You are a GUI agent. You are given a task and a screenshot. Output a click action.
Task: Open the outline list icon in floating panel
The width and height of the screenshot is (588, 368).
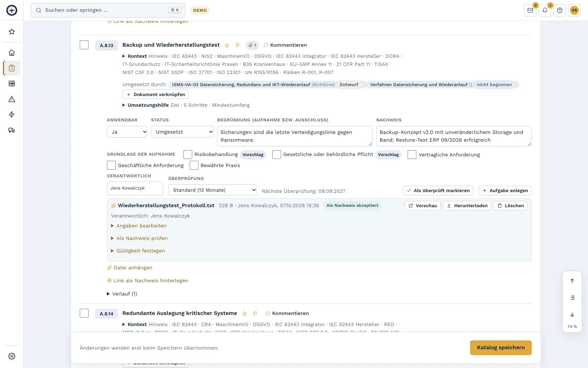pyautogui.click(x=572, y=298)
